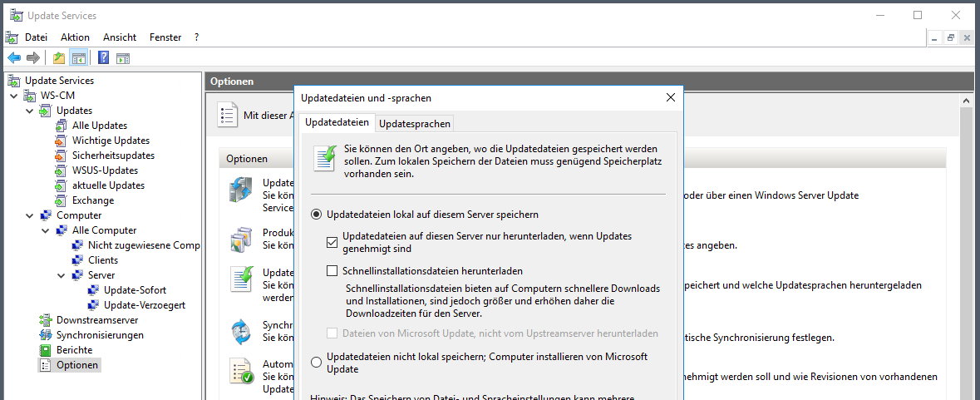Open the Fenster menu

[x=165, y=37]
